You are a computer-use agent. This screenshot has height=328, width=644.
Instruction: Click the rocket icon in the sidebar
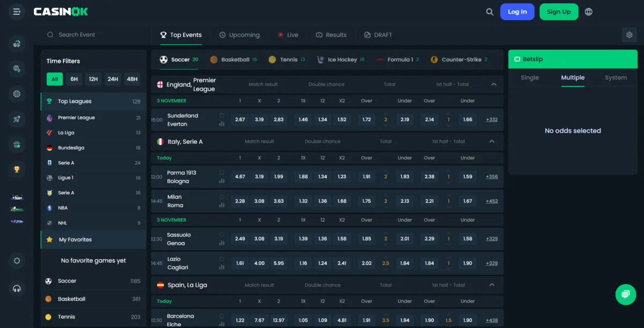[17, 119]
